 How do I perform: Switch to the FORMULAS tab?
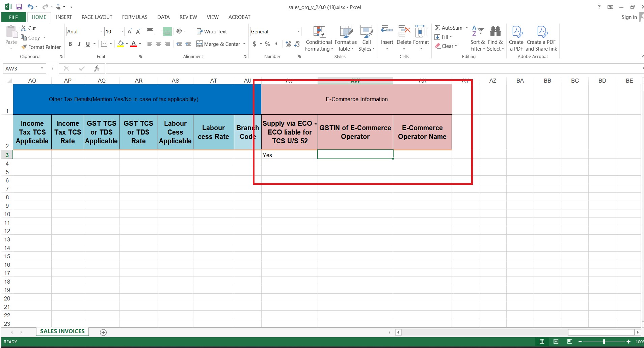point(135,17)
